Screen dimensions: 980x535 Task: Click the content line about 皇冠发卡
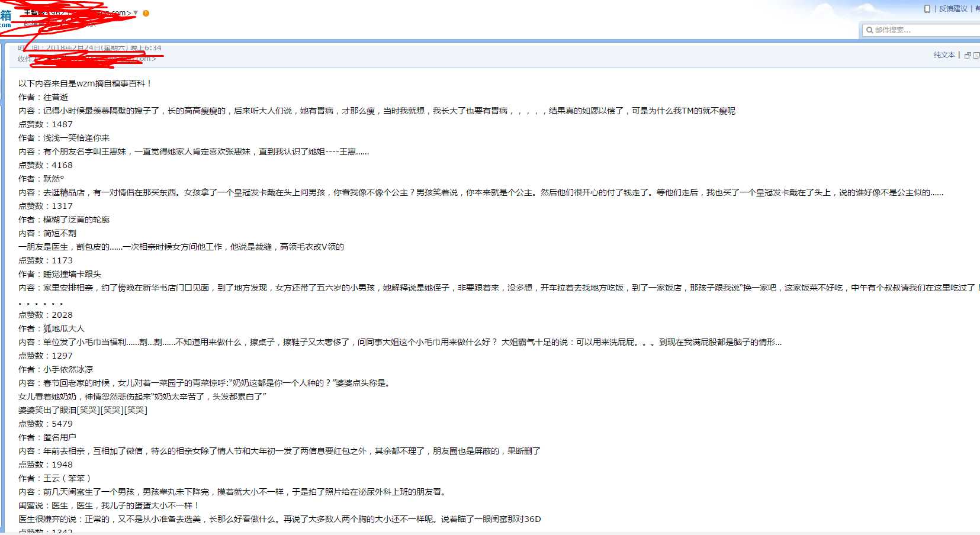coord(481,192)
